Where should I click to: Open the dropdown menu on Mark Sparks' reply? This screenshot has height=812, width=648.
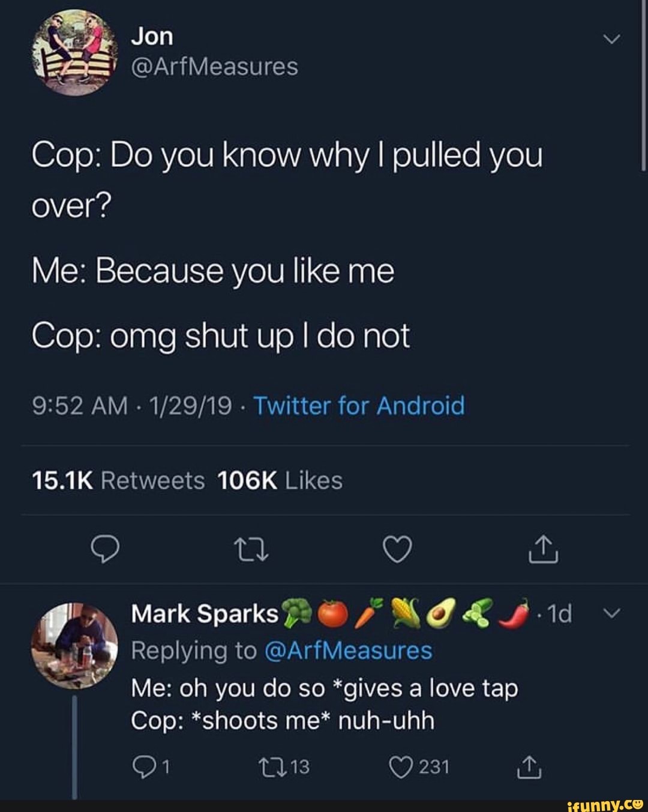(611, 613)
